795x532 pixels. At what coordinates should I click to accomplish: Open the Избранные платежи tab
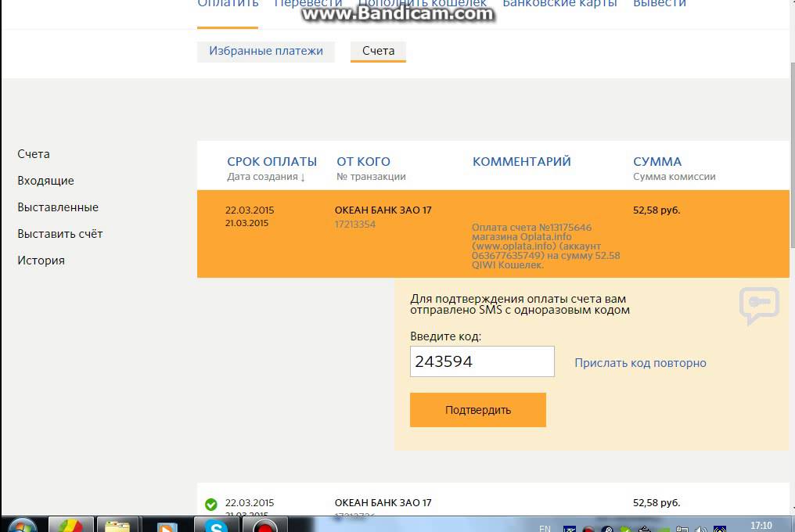coord(266,51)
